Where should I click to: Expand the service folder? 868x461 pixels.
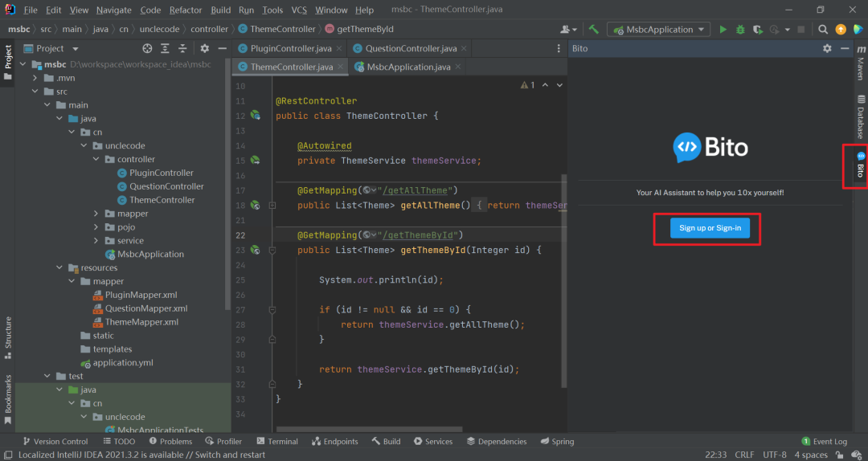[x=96, y=241]
